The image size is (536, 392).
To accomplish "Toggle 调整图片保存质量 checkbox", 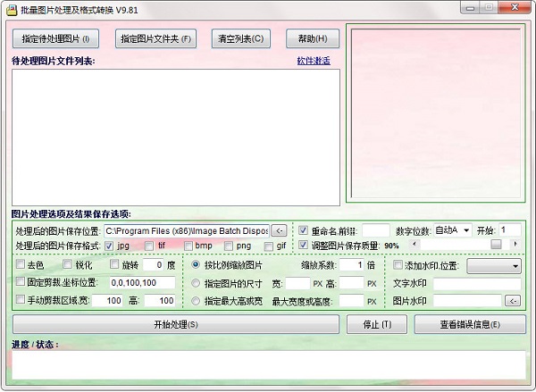I will point(303,245).
